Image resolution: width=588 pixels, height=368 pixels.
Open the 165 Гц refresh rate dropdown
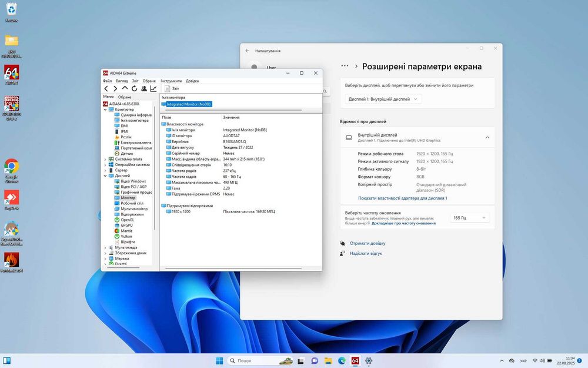tap(469, 218)
